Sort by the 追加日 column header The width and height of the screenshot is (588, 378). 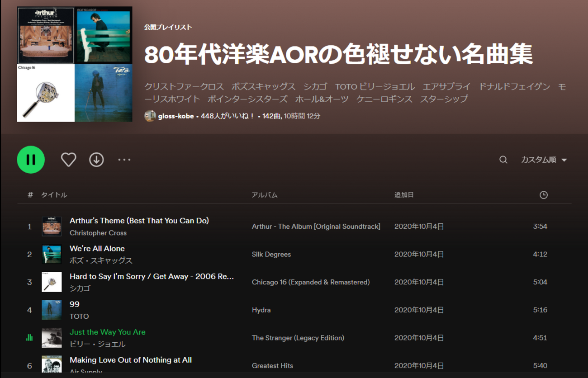pos(404,195)
